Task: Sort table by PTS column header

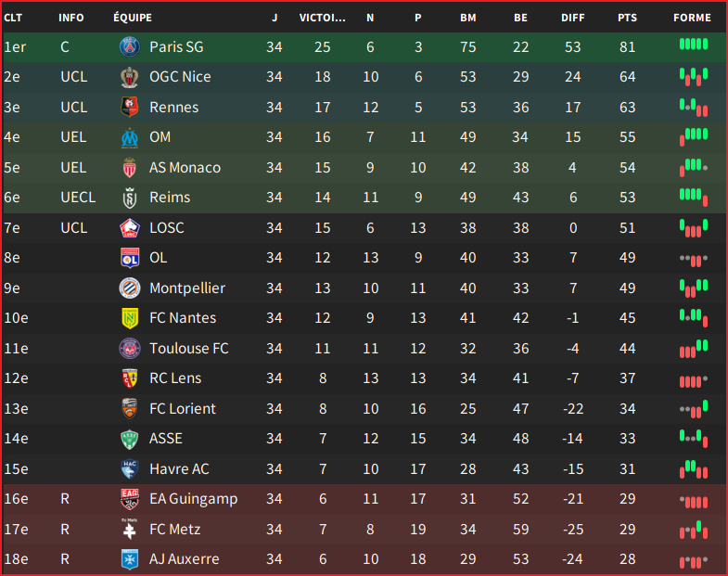Action: pos(627,18)
